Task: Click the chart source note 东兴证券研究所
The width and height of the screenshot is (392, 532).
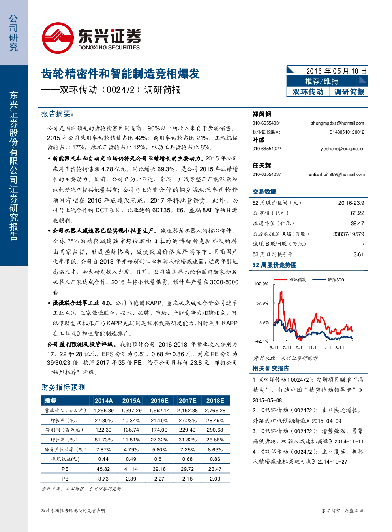Action: (x=299, y=358)
